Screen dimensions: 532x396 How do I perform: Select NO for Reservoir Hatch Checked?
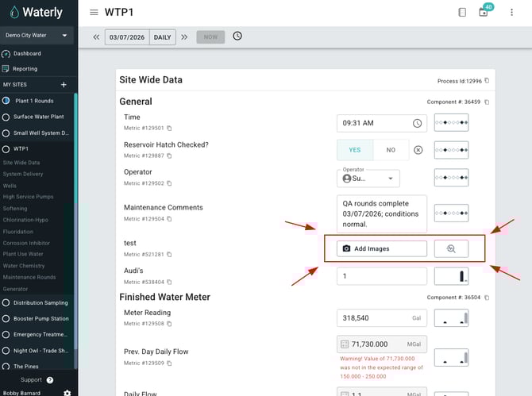[x=391, y=150]
